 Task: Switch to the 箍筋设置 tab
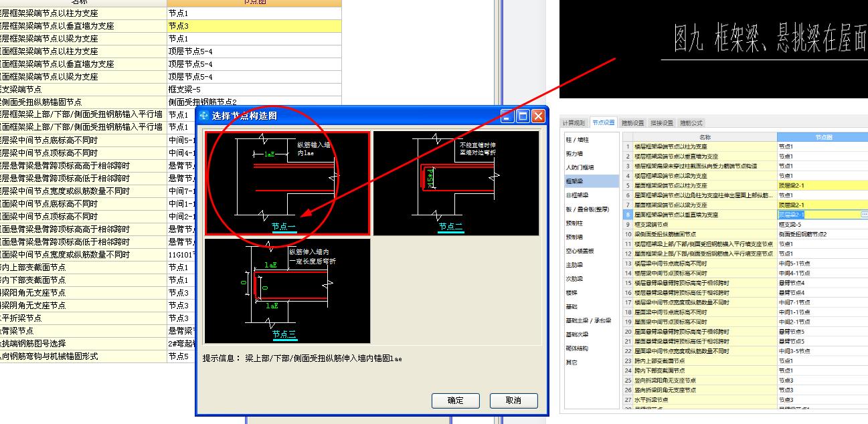click(632, 123)
